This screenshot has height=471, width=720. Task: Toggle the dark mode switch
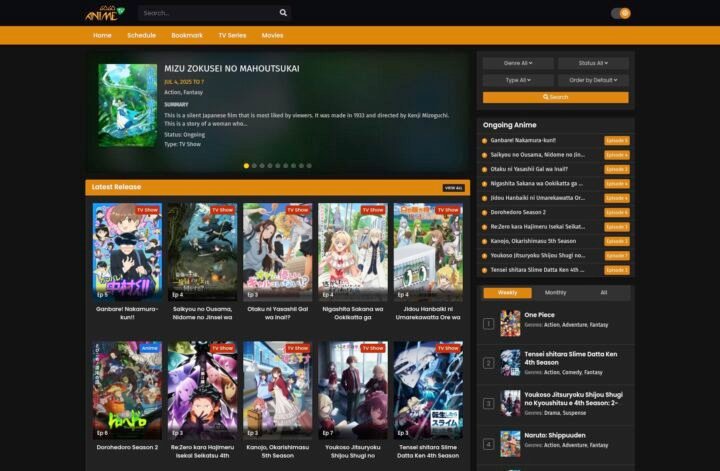pyautogui.click(x=620, y=13)
